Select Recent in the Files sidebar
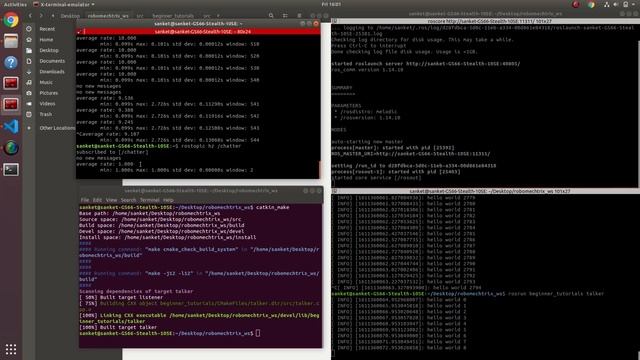The image size is (640, 360). (x=47, y=29)
